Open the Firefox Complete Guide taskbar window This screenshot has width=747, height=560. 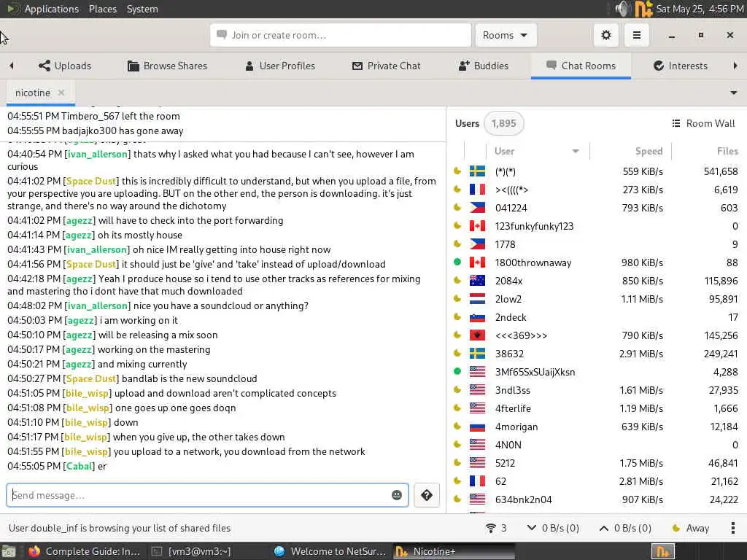tap(84, 551)
